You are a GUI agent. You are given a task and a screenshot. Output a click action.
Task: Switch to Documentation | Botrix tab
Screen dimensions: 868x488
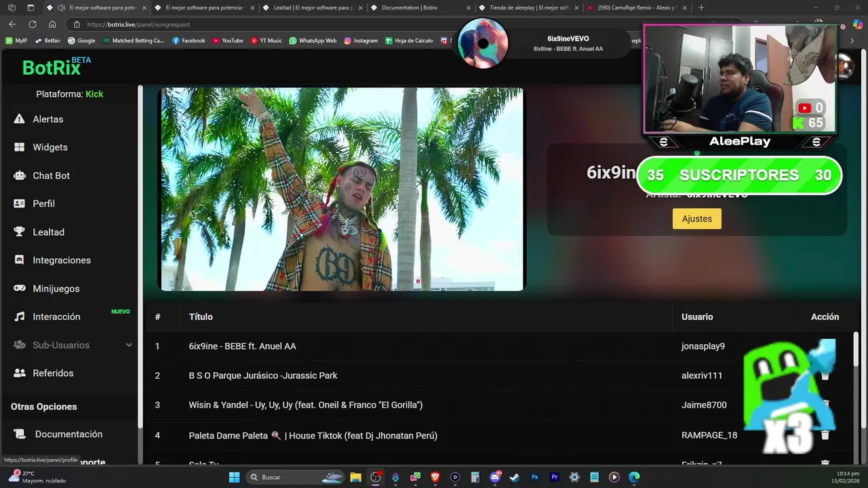pyautogui.click(x=420, y=7)
